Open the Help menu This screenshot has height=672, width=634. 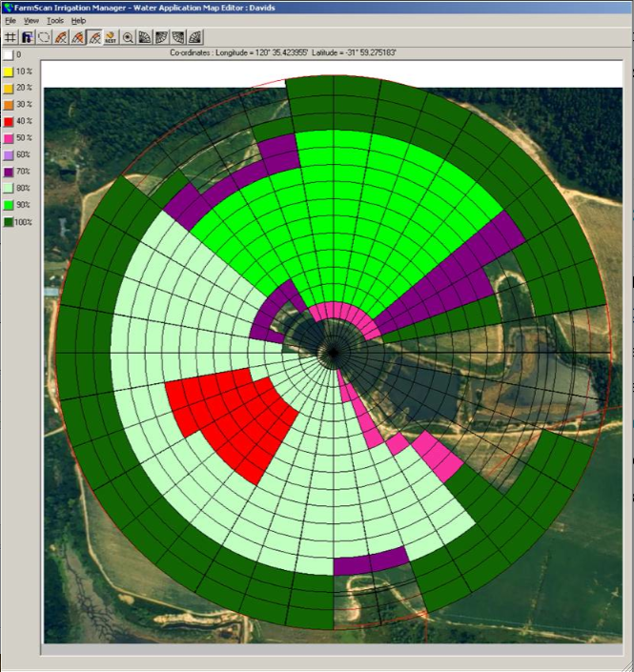pyautogui.click(x=78, y=20)
